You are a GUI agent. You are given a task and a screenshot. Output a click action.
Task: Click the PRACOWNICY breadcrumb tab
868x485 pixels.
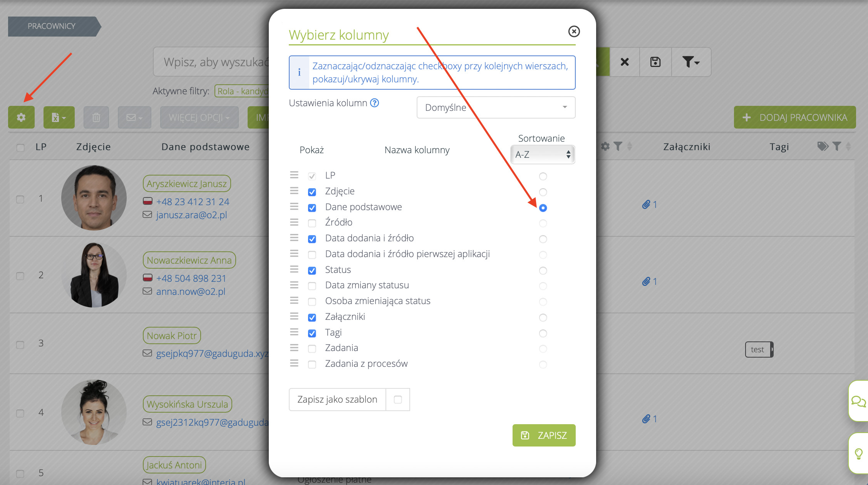pos(52,26)
